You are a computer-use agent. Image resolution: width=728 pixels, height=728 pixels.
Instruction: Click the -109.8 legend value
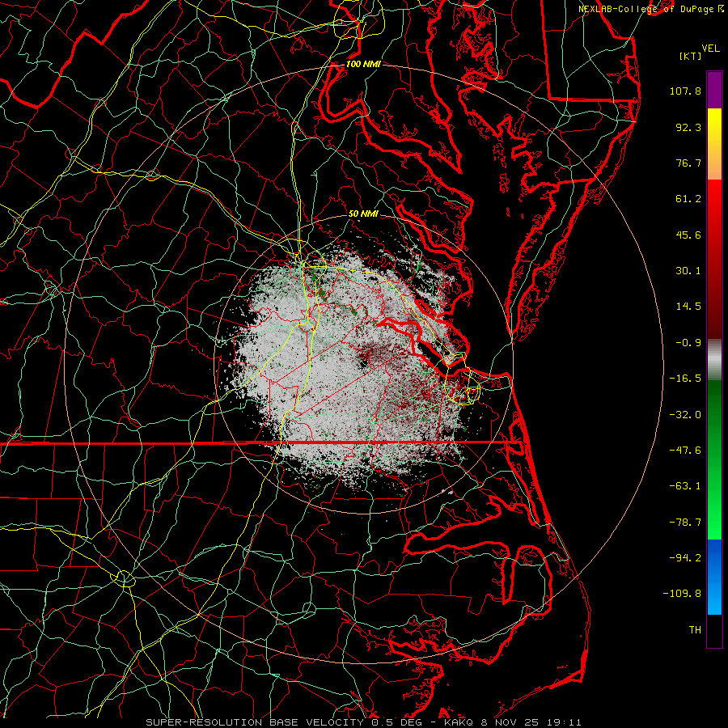[x=682, y=594]
